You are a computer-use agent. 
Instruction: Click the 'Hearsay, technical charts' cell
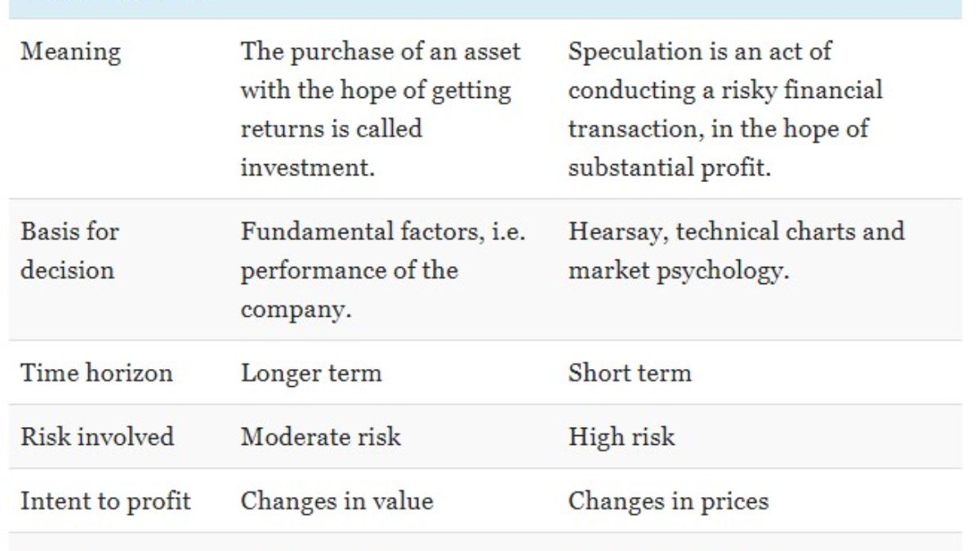pos(736,232)
